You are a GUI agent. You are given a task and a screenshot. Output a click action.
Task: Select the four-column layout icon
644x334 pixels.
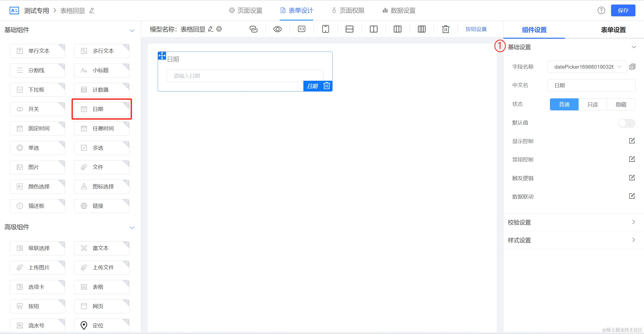tap(422, 29)
